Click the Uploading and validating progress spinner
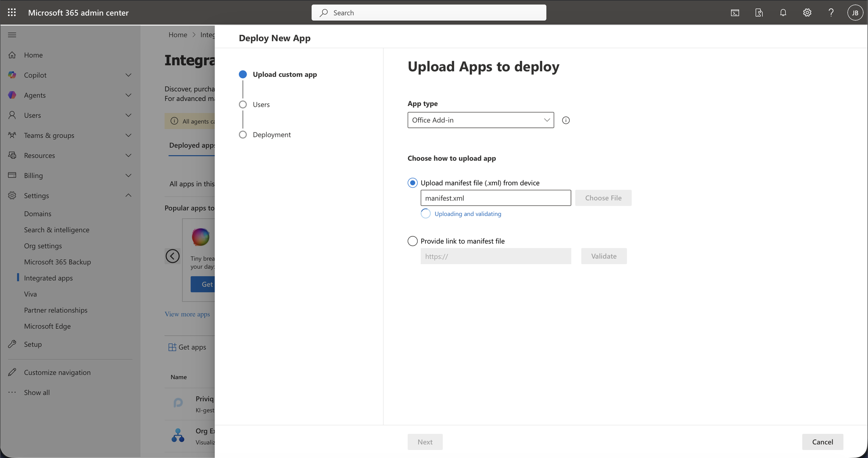The width and height of the screenshot is (868, 458). pos(426,213)
